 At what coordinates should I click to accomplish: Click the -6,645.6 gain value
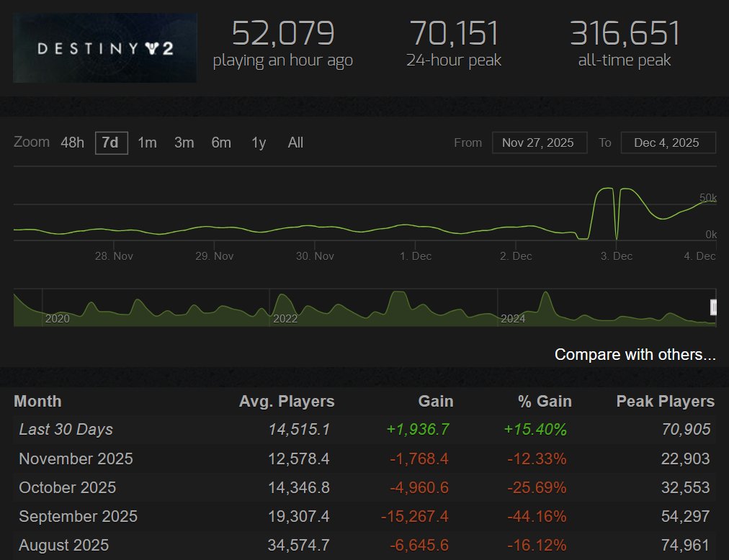tap(419, 546)
